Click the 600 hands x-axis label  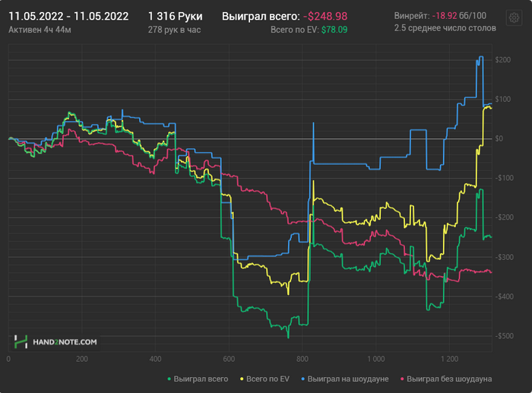pos(229,359)
